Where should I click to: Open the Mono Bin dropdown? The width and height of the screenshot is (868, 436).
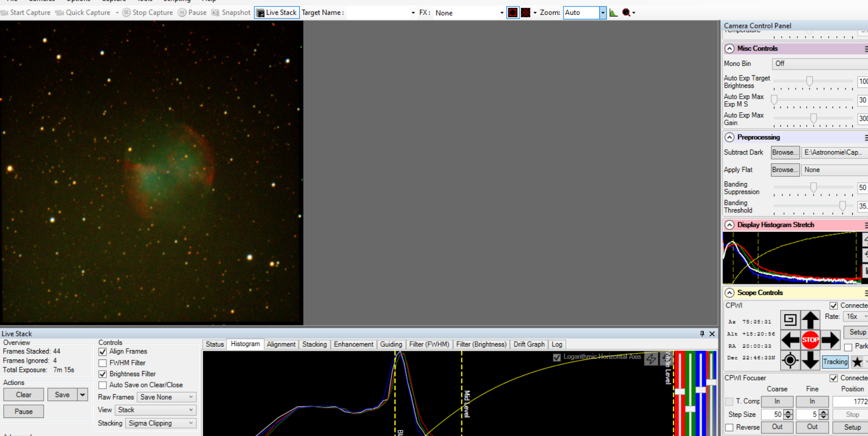pos(820,64)
